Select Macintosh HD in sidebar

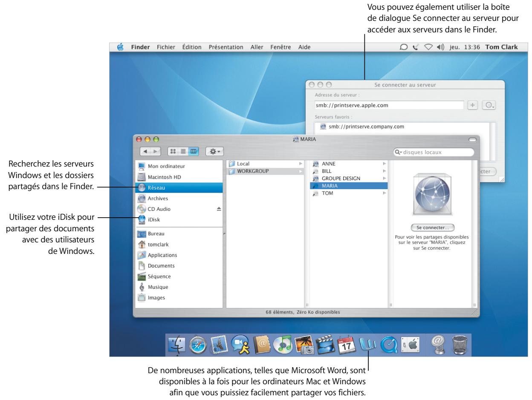tap(179, 177)
